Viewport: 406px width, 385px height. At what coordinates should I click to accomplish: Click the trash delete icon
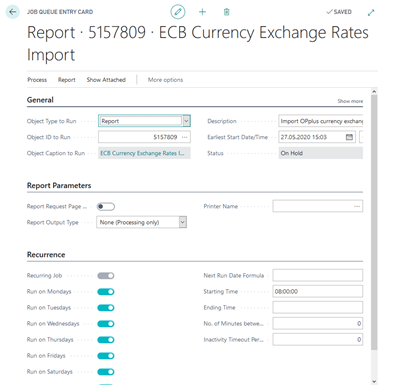coord(227,12)
